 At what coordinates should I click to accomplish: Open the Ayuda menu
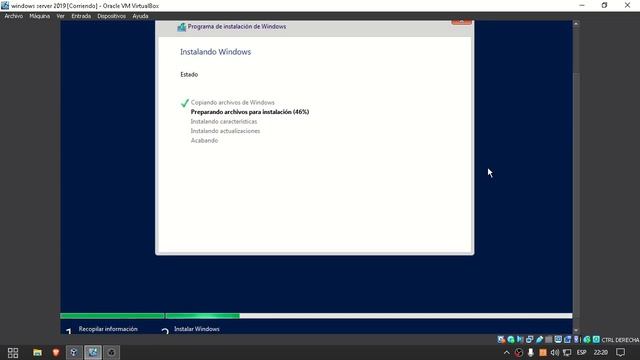140,16
